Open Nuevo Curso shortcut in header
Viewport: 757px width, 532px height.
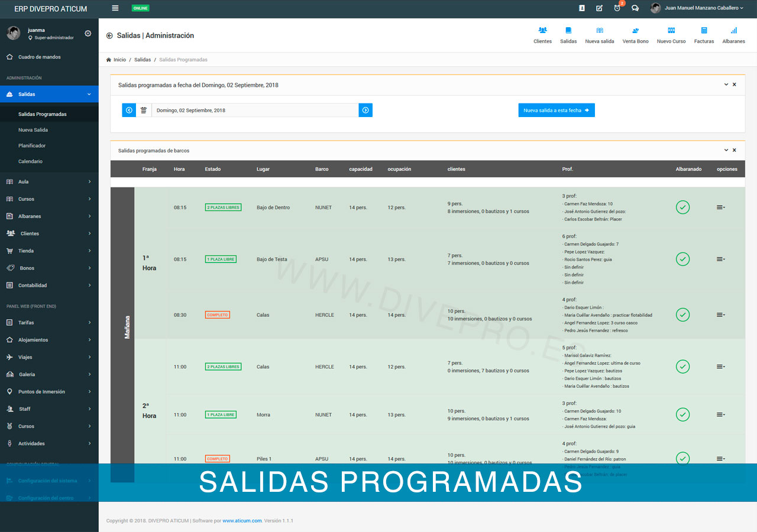pyautogui.click(x=671, y=35)
